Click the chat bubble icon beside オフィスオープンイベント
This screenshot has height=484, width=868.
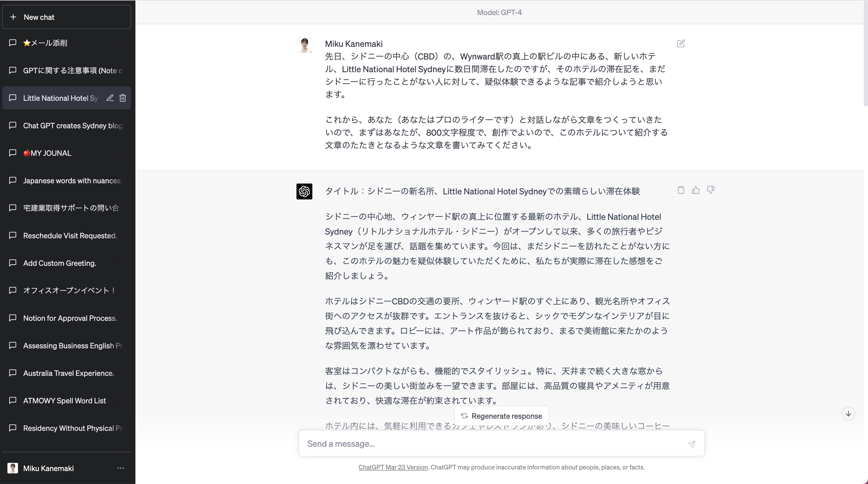pyautogui.click(x=12, y=291)
